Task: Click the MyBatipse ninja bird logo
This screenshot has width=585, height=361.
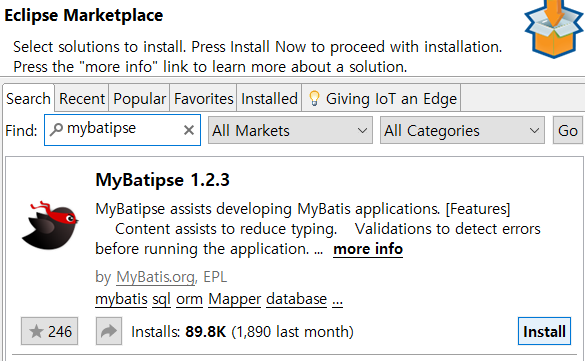Action: [50, 225]
